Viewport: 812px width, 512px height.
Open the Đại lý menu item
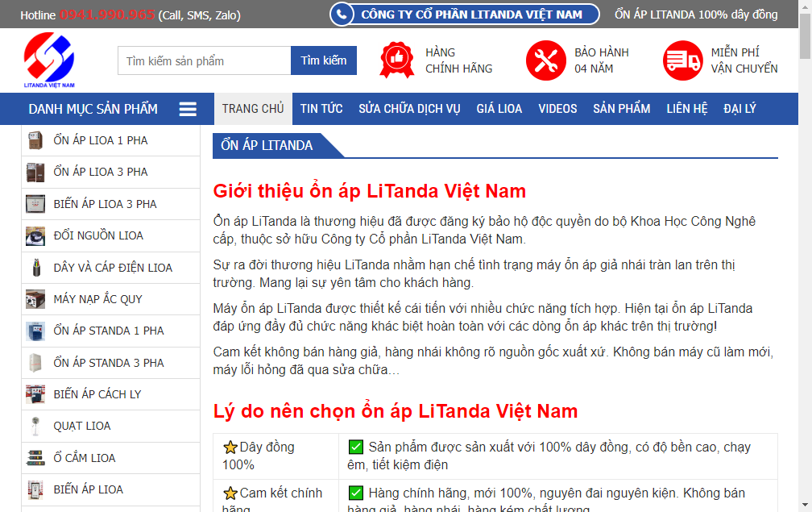pyautogui.click(x=739, y=109)
